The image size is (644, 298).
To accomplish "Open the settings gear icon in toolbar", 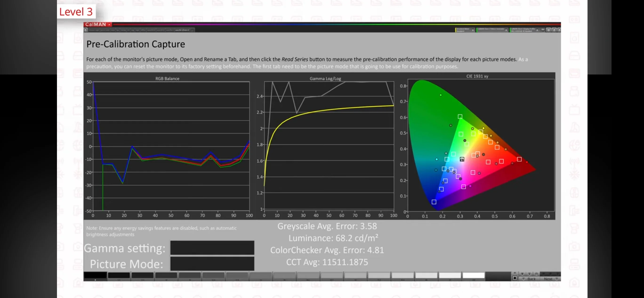I will tap(548, 30).
